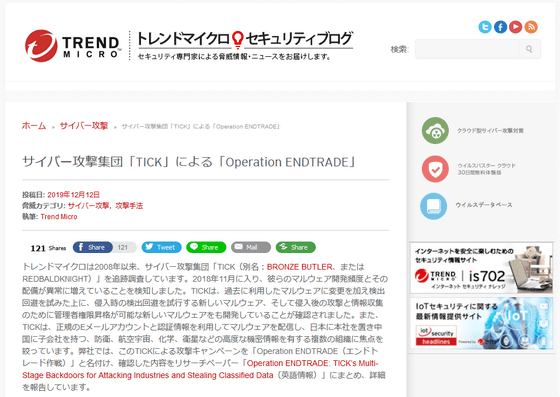This screenshot has height=397, width=560.
Task: Click in the search input field
Action: point(466,49)
